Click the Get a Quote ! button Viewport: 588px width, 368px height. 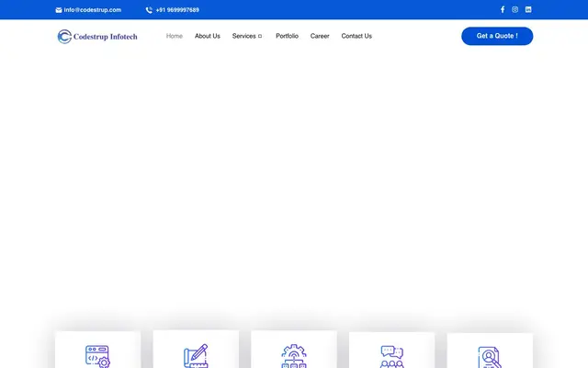497,36
